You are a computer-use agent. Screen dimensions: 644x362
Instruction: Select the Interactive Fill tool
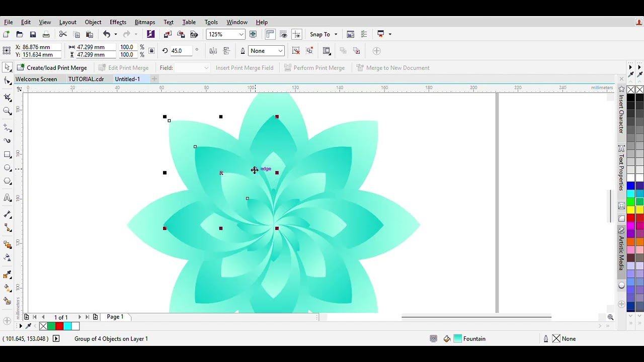[x=7, y=288]
